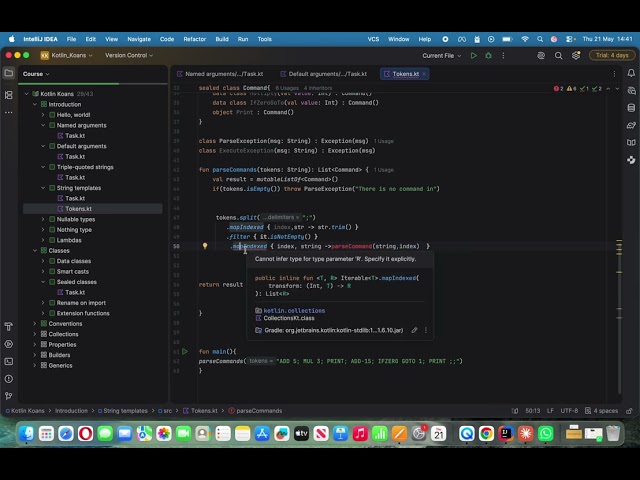Open the Version Control dropdown

(x=129, y=56)
